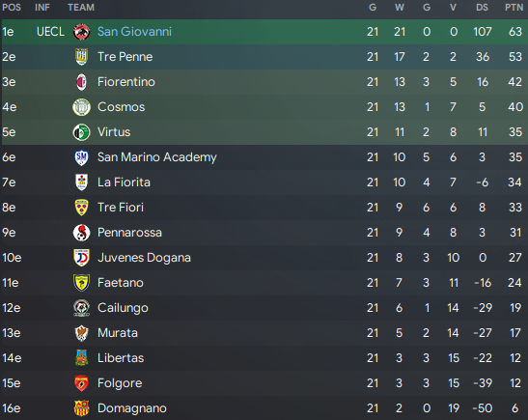Click the Cosmos club logo
This screenshot has width=528, height=420.
(81, 107)
